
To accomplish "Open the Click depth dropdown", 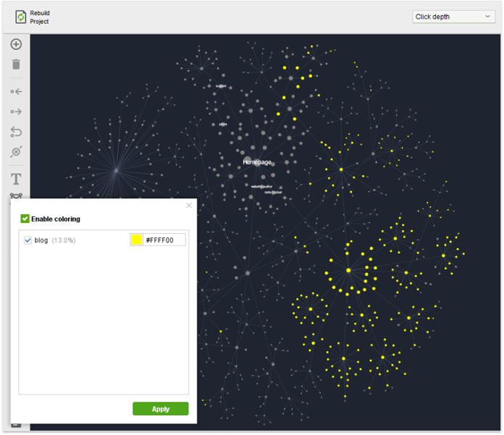I will [x=453, y=17].
